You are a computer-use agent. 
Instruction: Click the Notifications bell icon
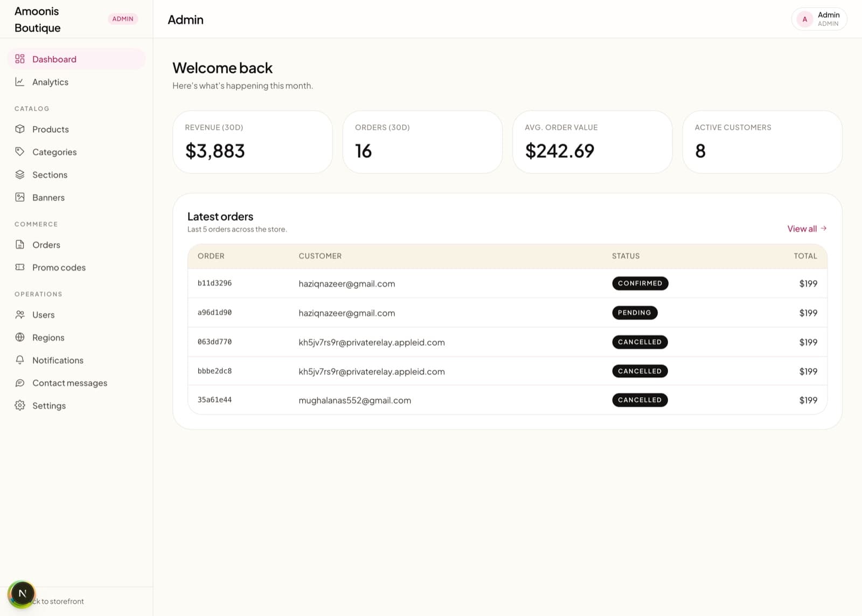click(x=20, y=360)
